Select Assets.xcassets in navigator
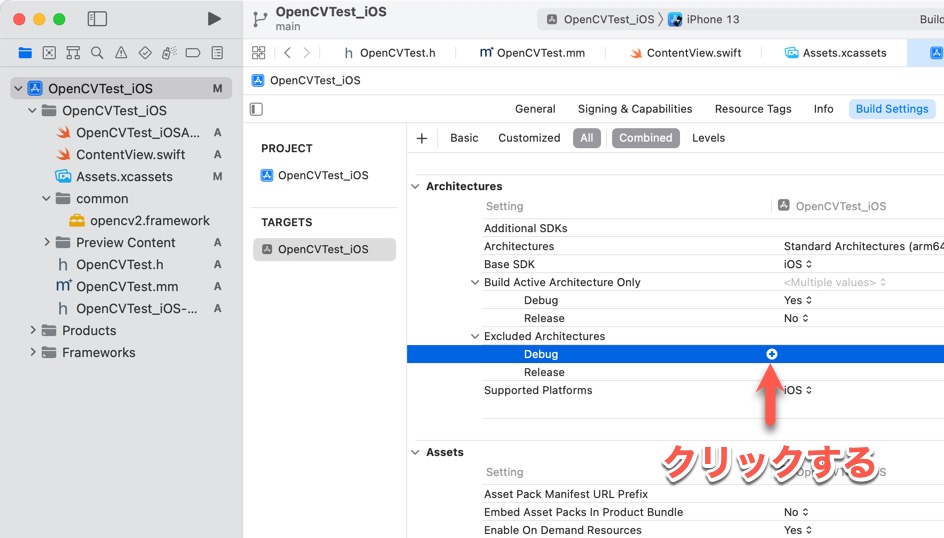Image resolution: width=944 pixels, height=538 pixels. (124, 177)
